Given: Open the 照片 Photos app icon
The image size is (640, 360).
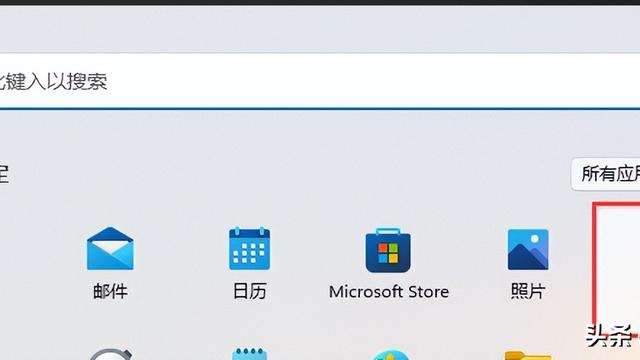Looking at the screenshot, I should (x=528, y=249).
